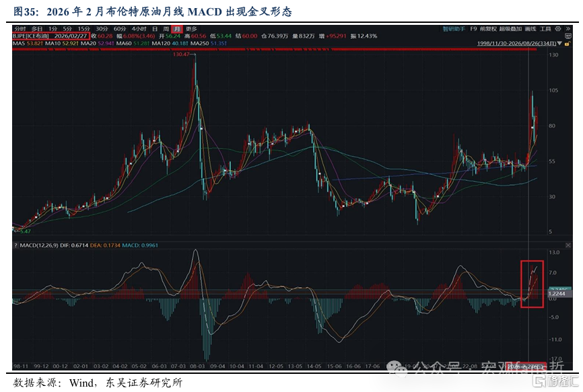This screenshot has height=392, width=583.
Task: Click the 收 60.28 closing price value
Action: click(102, 36)
